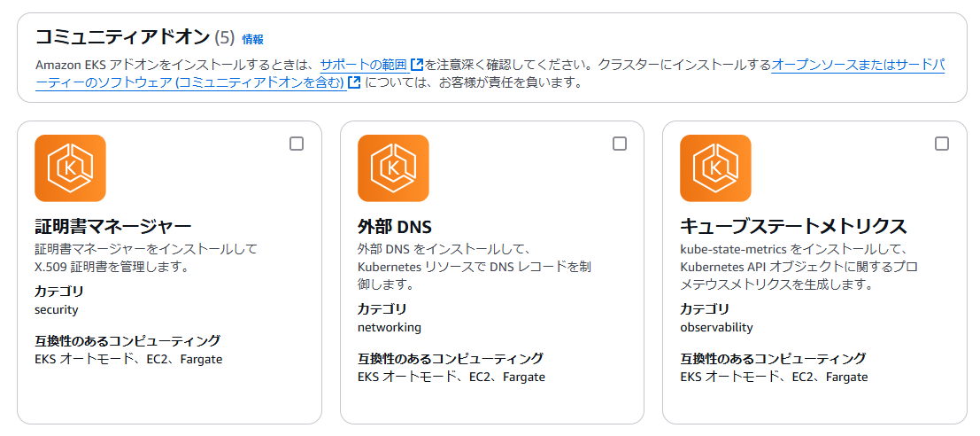Click the observability category value
Viewport: 980px width, 436px height.
coord(716,327)
